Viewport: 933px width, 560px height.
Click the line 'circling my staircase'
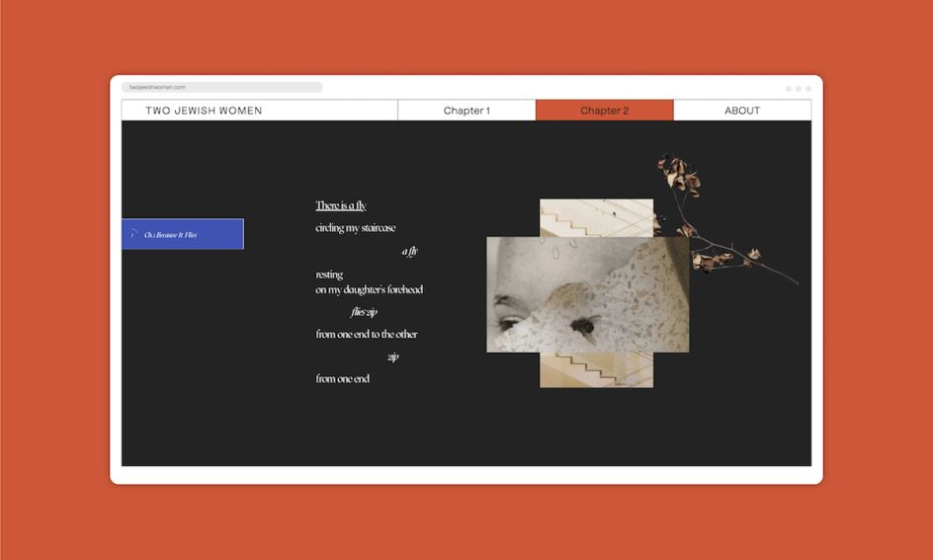point(356,228)
